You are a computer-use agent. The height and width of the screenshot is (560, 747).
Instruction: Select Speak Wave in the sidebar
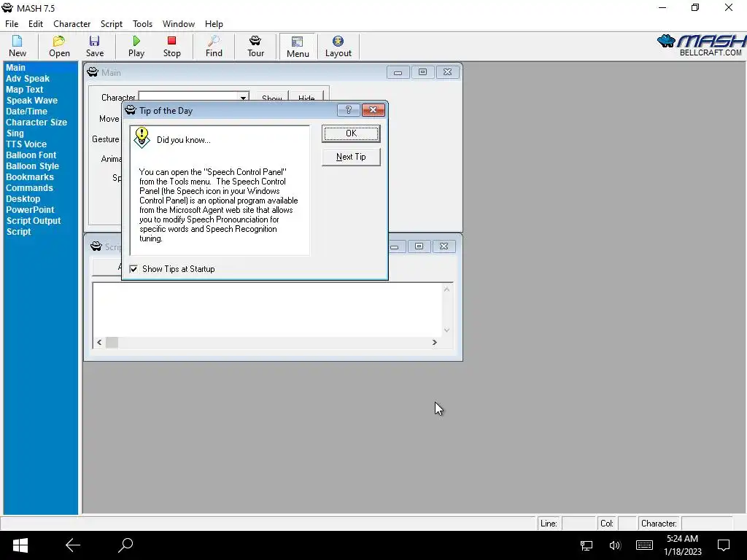[32, 101]
